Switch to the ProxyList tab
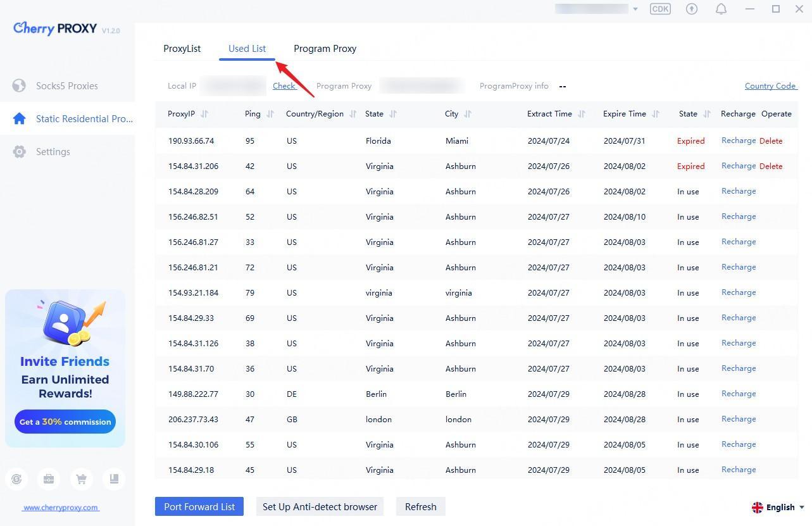 (182, 49)
